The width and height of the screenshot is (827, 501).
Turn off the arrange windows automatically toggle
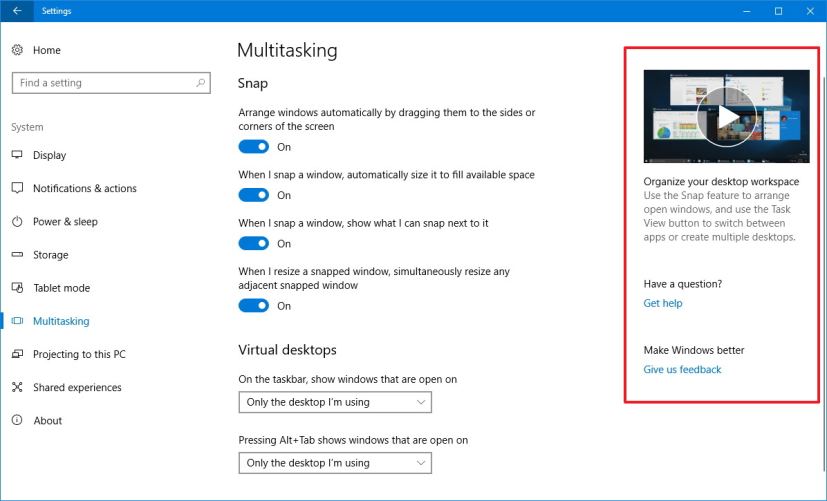coord(254,147)
